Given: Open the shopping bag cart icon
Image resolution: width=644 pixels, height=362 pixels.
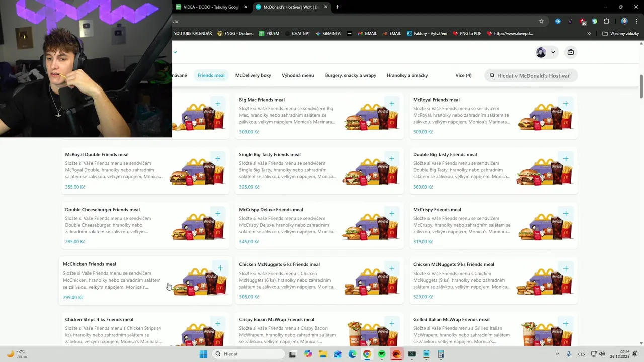Looking at the screenshot, I should [570, 52].
